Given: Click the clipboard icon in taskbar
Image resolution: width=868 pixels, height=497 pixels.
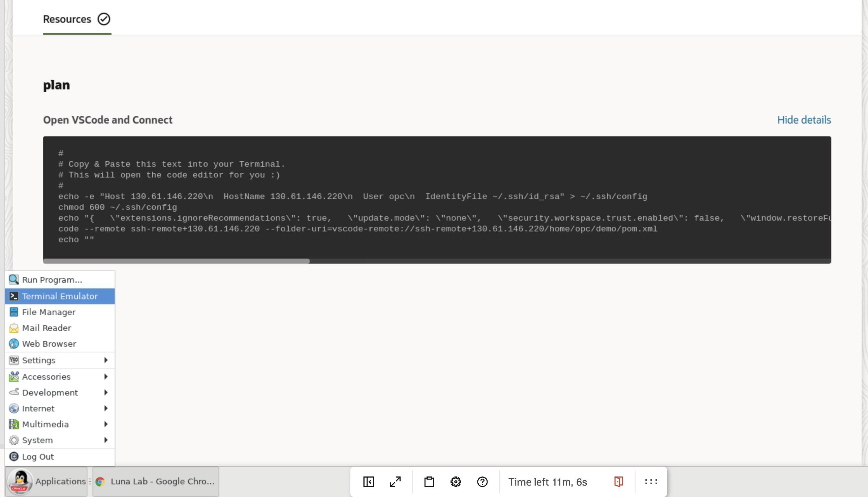Looking at the screenshot, I should (x=429, y=481).
